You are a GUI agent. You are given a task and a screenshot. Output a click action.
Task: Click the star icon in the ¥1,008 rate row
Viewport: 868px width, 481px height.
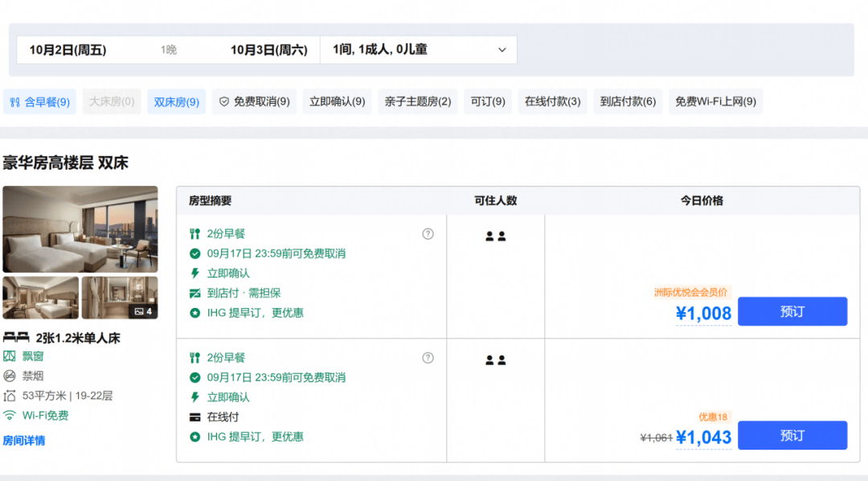(194, 313)
